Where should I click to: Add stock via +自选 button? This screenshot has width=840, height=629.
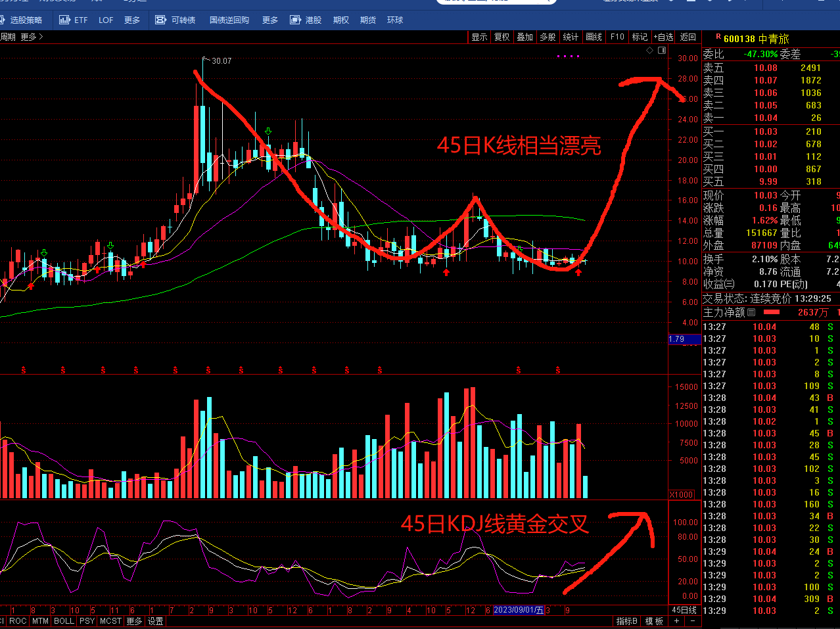664,37
